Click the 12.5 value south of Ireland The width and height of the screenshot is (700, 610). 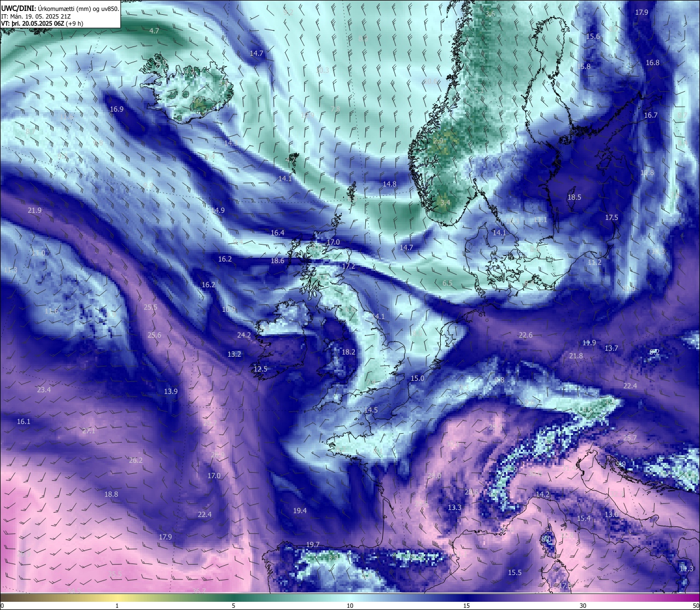pos(260,369)
